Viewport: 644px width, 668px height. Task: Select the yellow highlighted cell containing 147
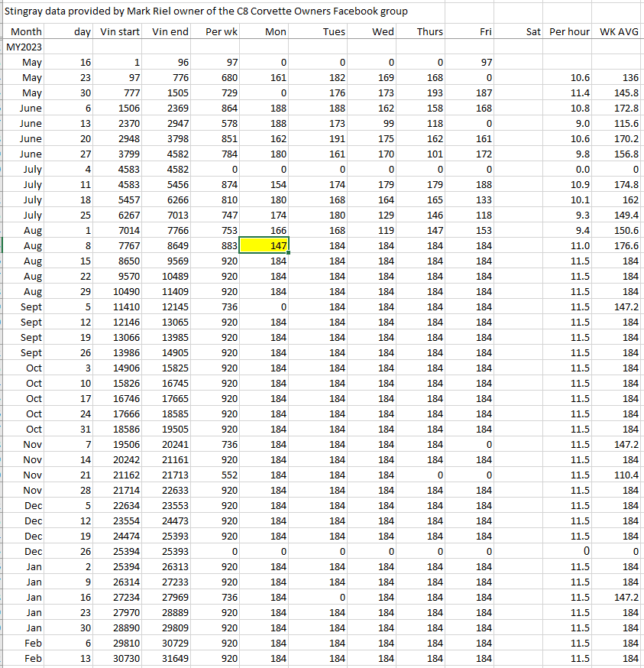click(264, 245)
